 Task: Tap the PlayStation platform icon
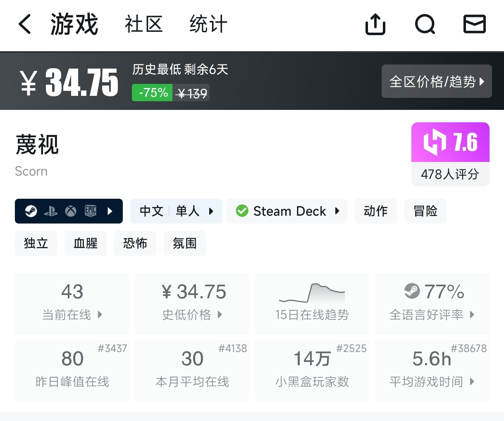pyautogui.click(x=51, y=211)
